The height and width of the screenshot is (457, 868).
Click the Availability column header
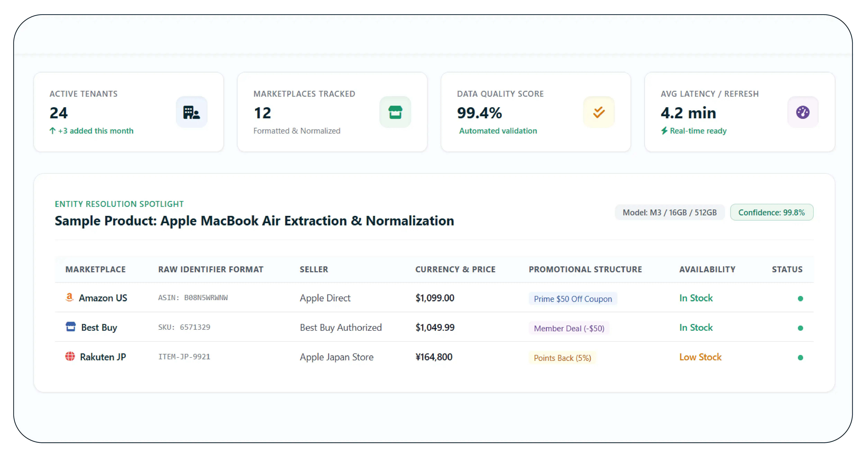(707, 269)
